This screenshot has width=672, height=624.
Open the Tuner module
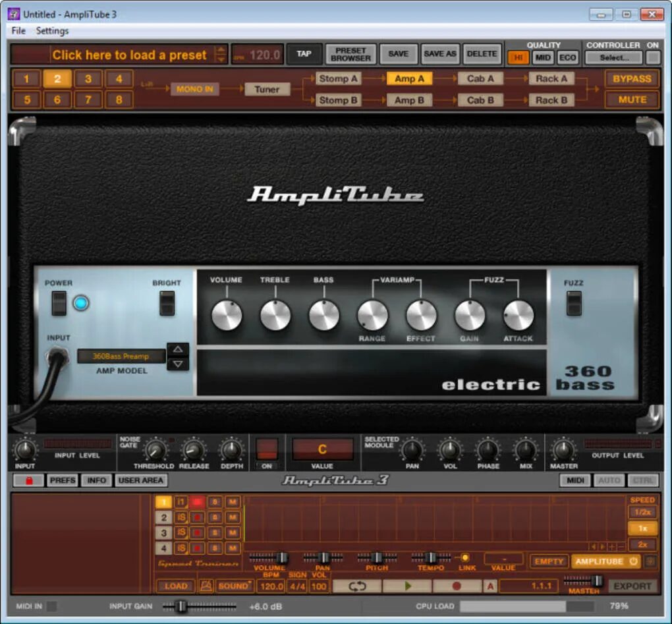coord(267,89)
